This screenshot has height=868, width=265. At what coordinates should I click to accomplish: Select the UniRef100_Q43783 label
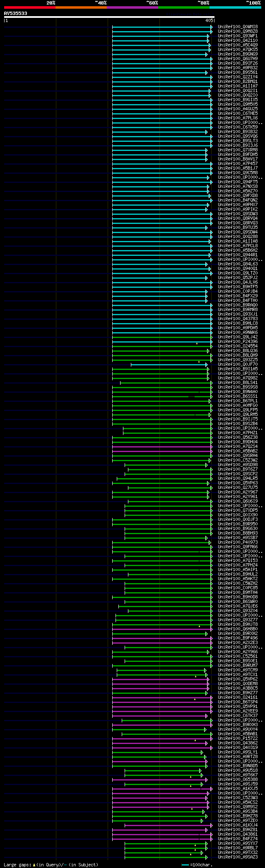click(x=238, y=319)
